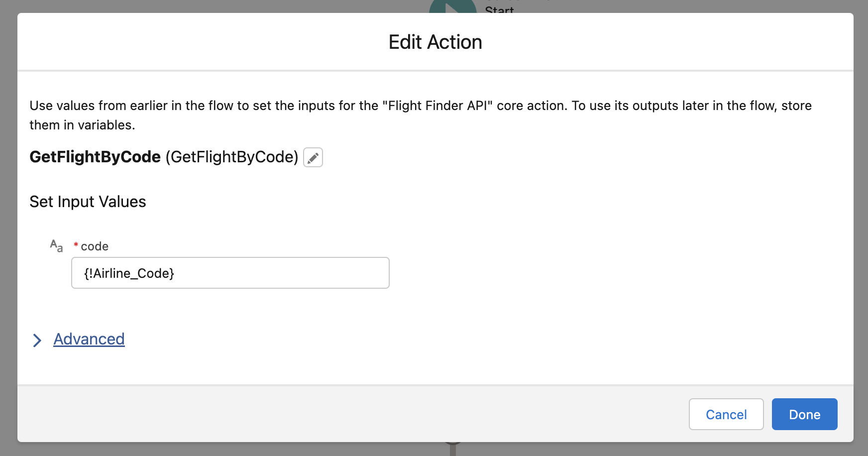Click the Edit Action dialog title

click(x=435, y=42)
